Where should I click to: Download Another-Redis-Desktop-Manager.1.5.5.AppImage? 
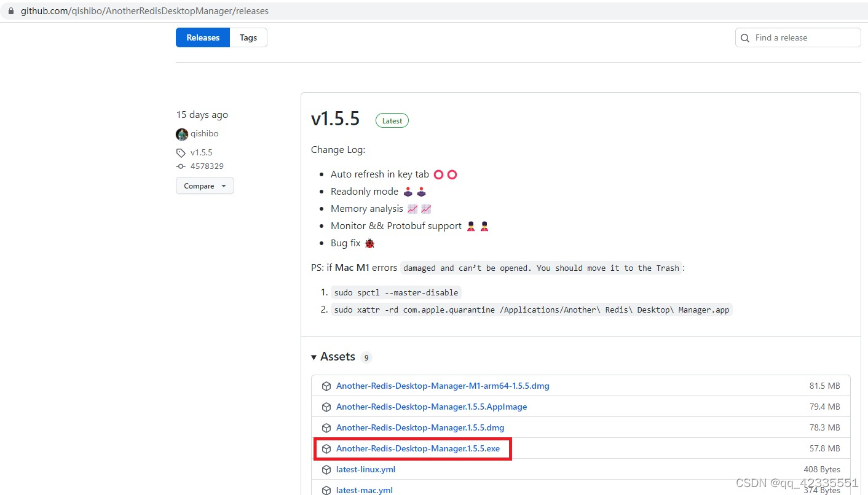pos(432,407)
